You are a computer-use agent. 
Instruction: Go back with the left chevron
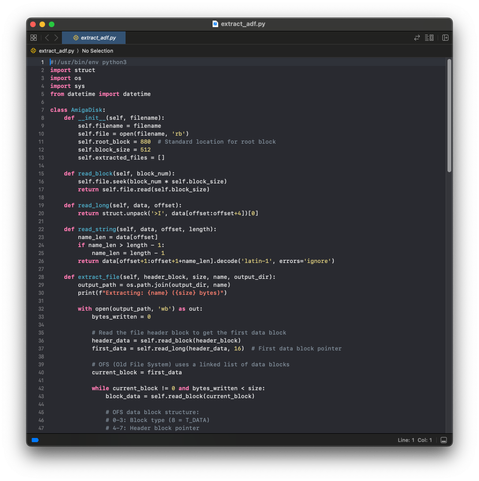point(47,38)
